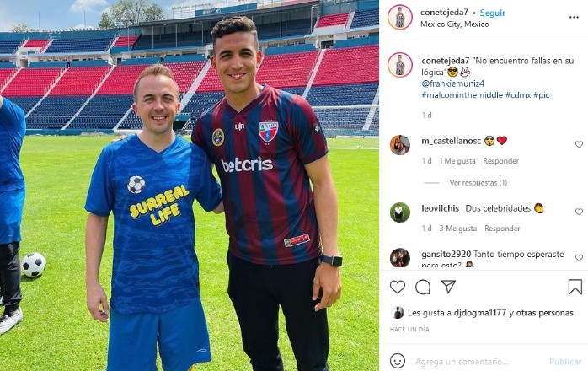The image size is (588, 371).
Task: Share post with paper plane icon
Action: click(x=448, y=287)
